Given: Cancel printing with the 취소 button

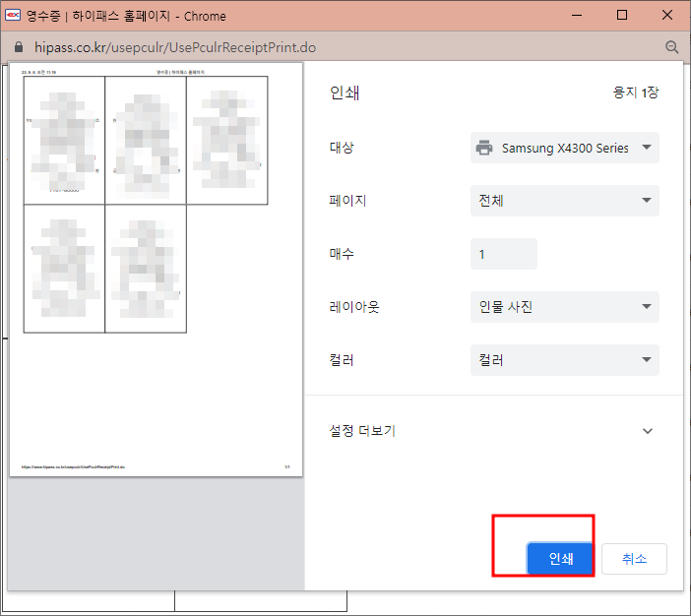Looking at the screenshot, I should pyautogui.click(x=634, y=559).
